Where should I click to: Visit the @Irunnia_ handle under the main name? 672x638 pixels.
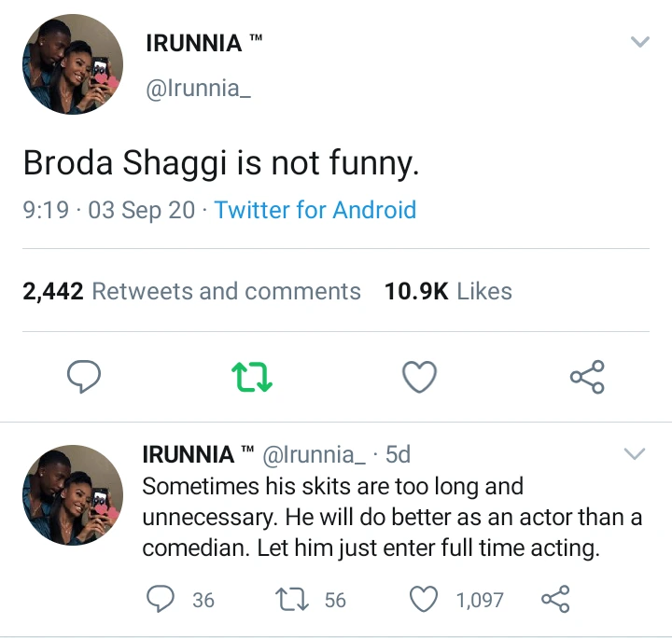point(198,89)
